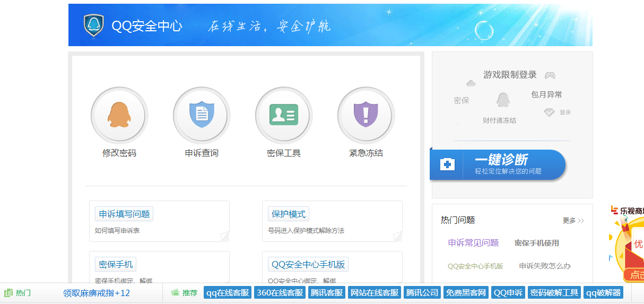
Task: Open the QQ安全中心手机版 help card
Action: [332, 267]
